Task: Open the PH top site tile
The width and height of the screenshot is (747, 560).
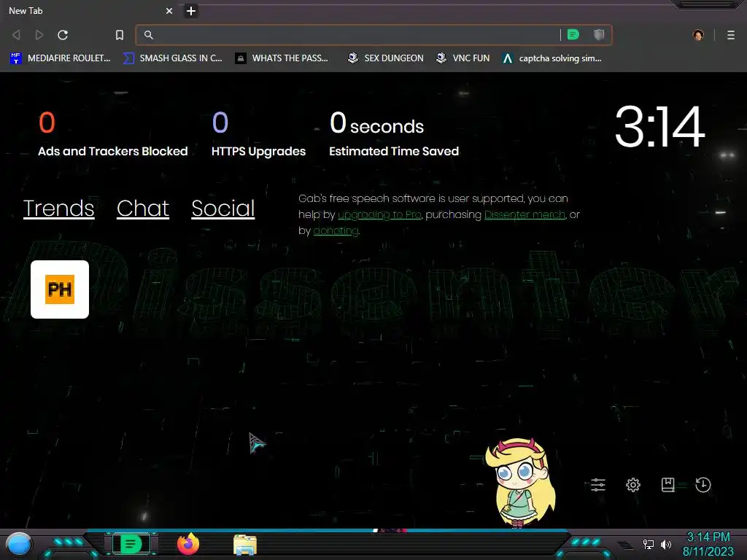Action: tap(60, 289)
